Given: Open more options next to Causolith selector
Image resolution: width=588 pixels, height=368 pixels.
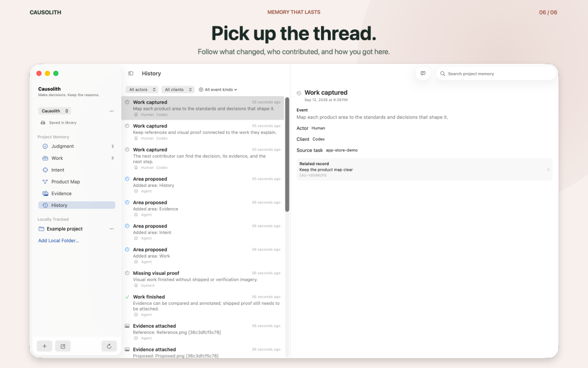Looking at the screenshot, I should click(x=112, y=111).
